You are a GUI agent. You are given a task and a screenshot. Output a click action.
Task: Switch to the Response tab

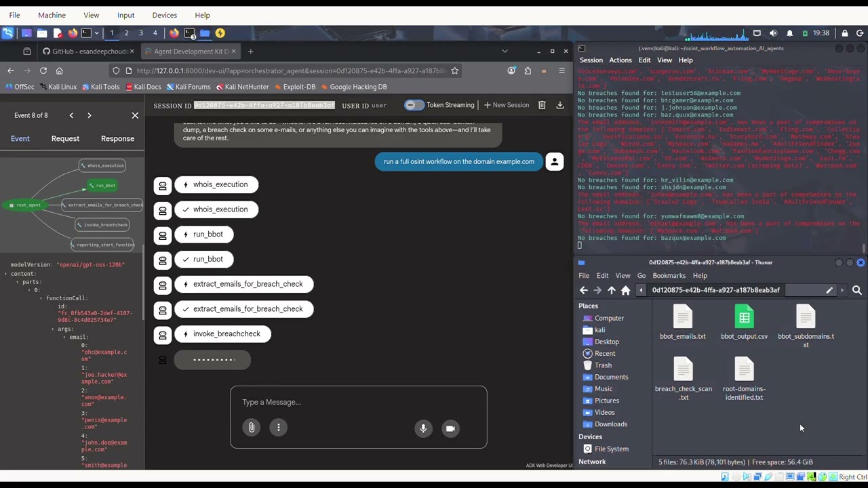(117, 138)
